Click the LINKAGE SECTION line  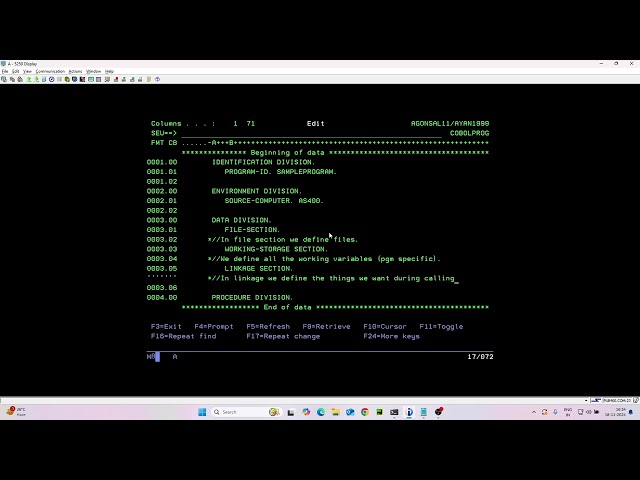259,269
